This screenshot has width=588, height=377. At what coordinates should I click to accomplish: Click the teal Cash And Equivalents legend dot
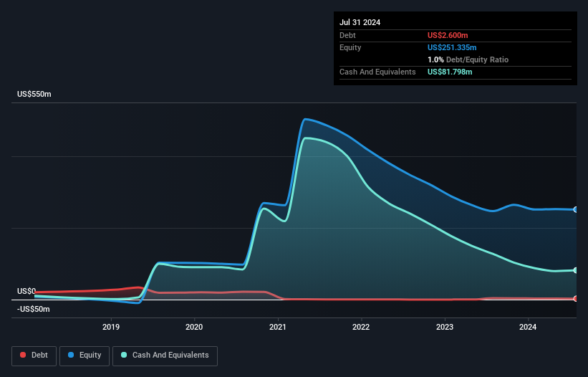124,355
